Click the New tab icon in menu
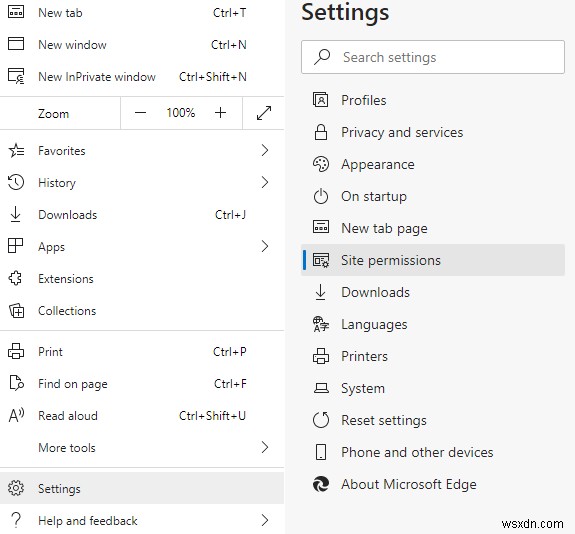The width and height of the screenshot is (575, 534). [x=16, y=12]
